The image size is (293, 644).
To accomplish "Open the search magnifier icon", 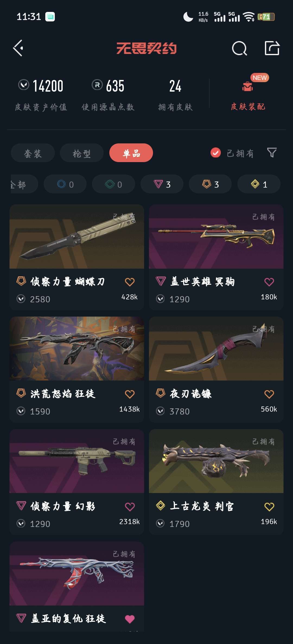I will click(240, 48).
